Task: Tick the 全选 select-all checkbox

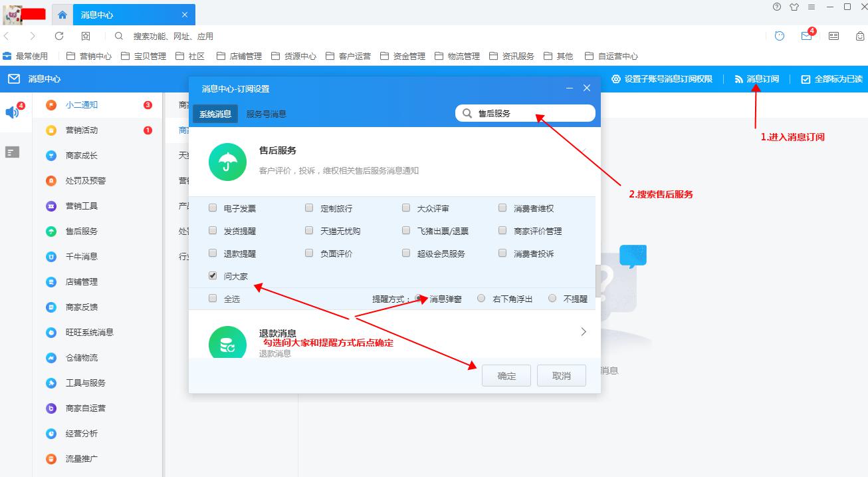Action: tap(213, 298)
